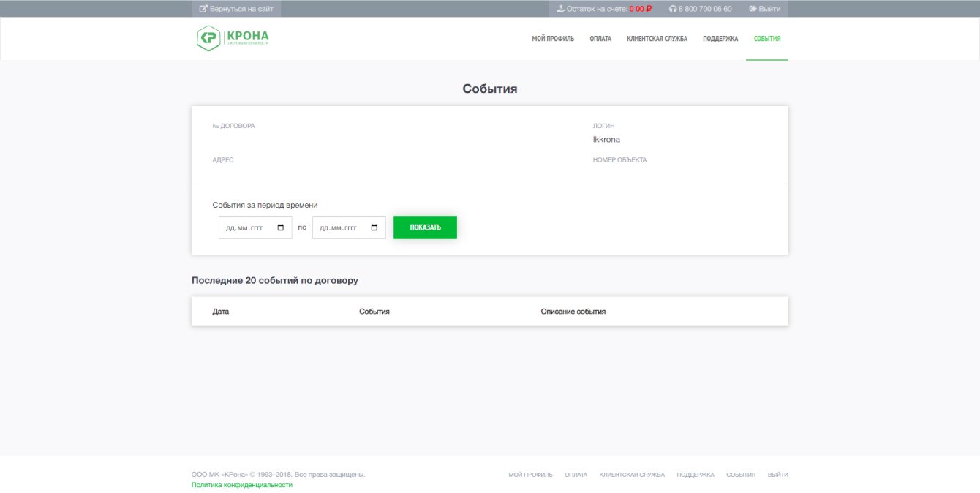Viewport: 980px width, 493px height.
Task: Click the red ruble balance amount
Action: [x=640, y=9]
